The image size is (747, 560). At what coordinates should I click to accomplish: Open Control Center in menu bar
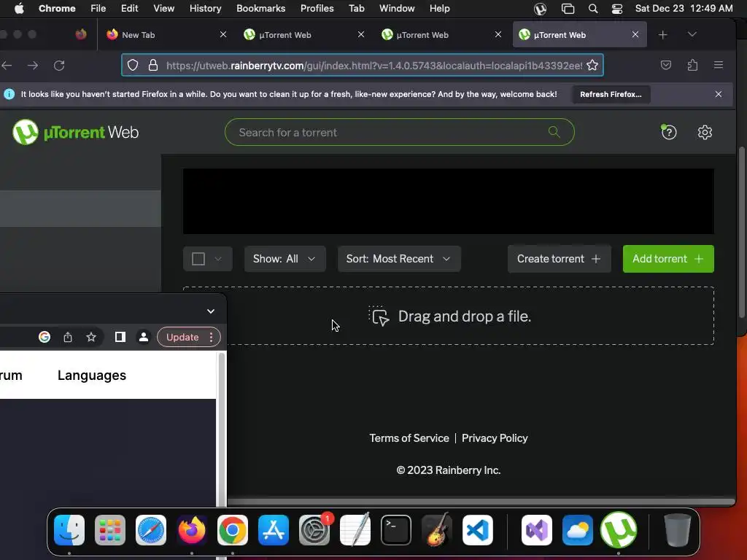(617, 9)
